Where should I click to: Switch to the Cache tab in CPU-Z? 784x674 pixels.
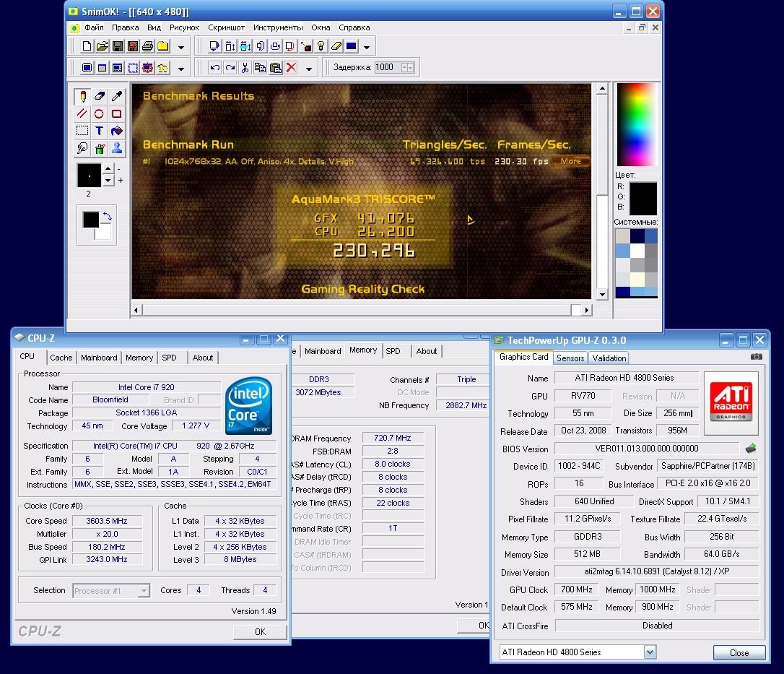click(x=61, y=358)
